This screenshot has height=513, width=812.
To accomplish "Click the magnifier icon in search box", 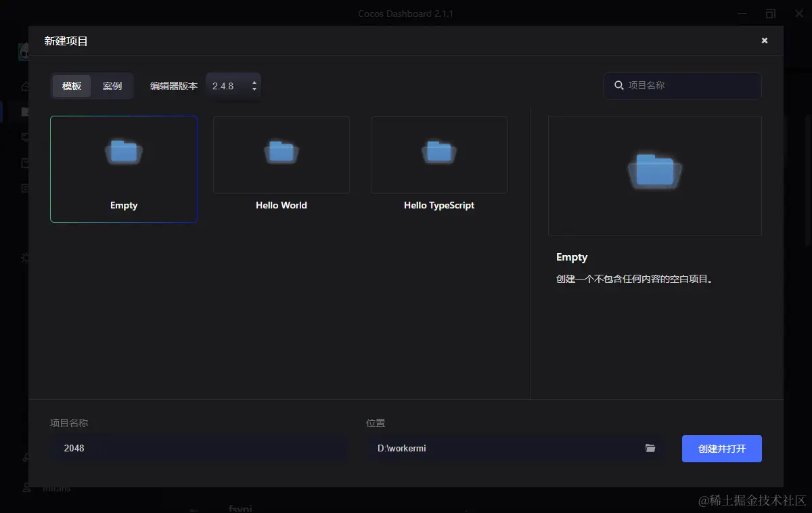I will click(x=618, y=85).
